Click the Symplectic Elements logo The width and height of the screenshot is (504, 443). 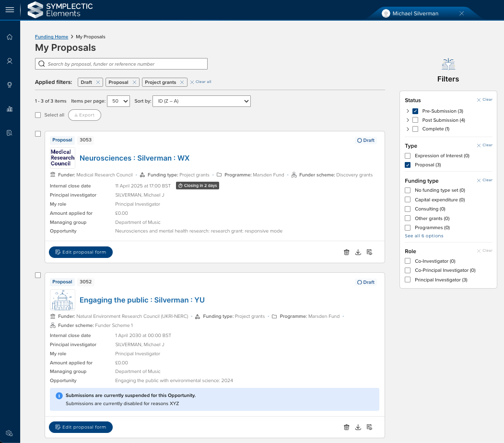coord(60,10)
